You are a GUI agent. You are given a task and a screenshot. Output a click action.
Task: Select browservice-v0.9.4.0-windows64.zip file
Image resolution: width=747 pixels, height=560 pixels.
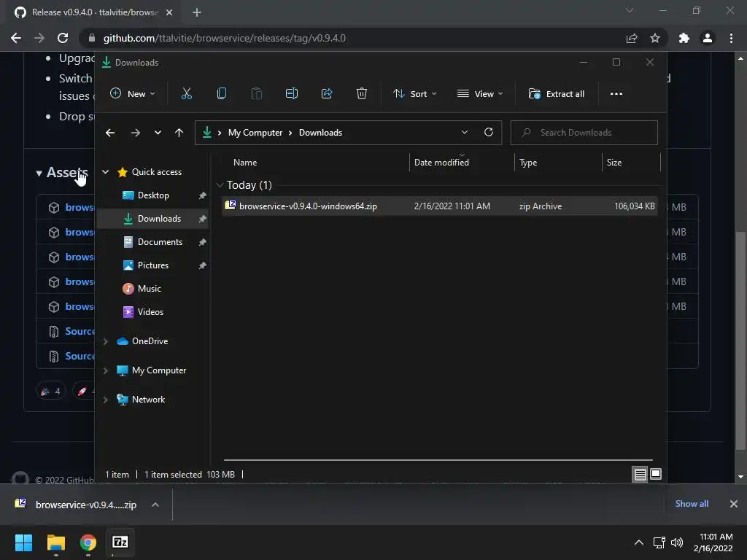(x=439, y=206)
